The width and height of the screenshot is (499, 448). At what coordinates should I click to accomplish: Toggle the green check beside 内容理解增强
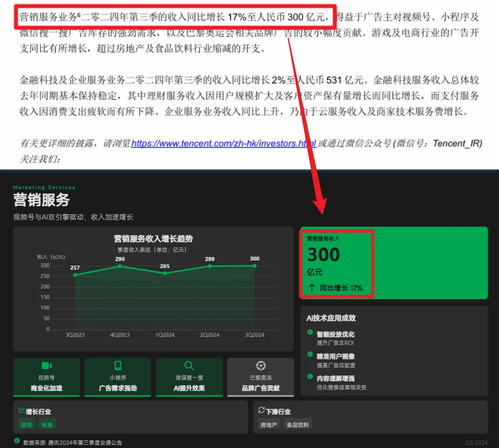click(x=309, y=377)
